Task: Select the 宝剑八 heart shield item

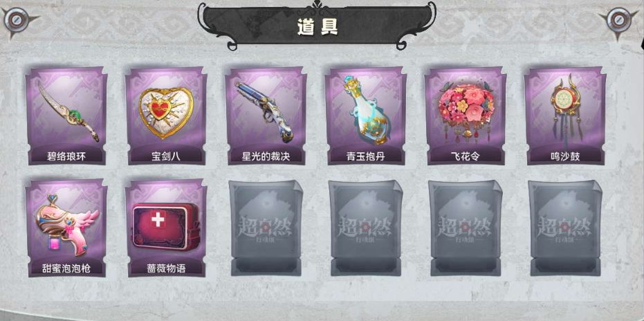Action: [x=166, y=116]
